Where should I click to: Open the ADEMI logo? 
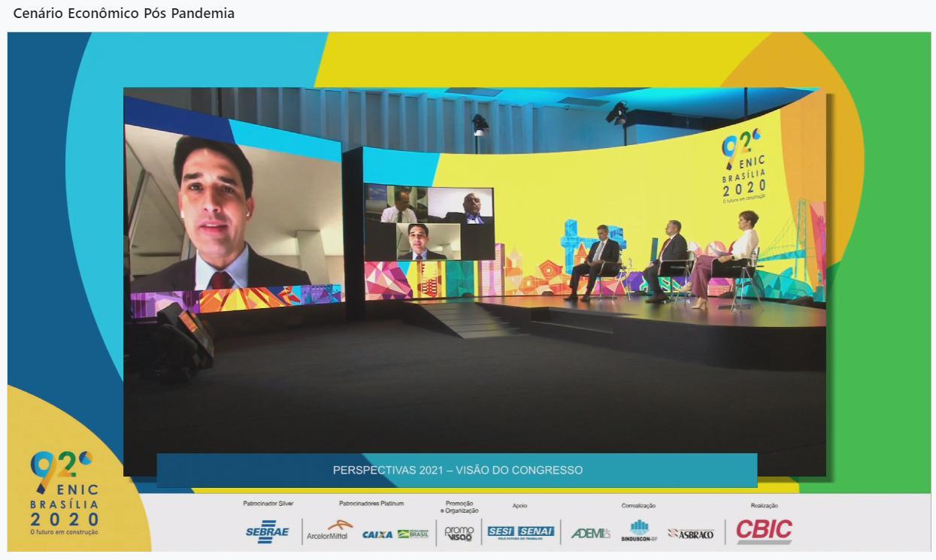(590, 533)
